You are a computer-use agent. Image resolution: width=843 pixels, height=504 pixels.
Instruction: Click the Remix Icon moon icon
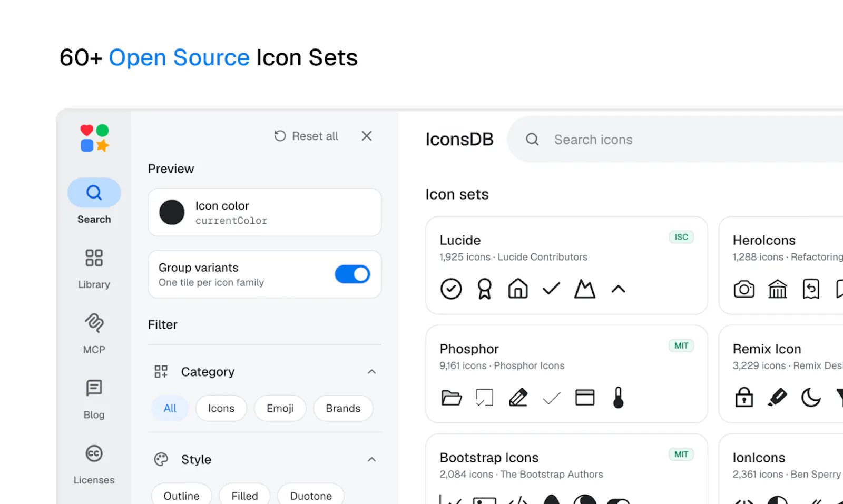pos(811,398)
